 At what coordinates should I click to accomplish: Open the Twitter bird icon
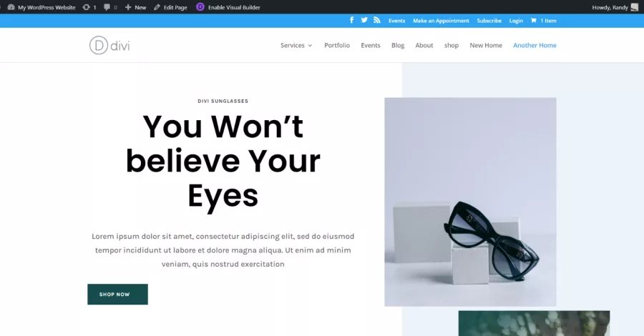coord(364,20)
